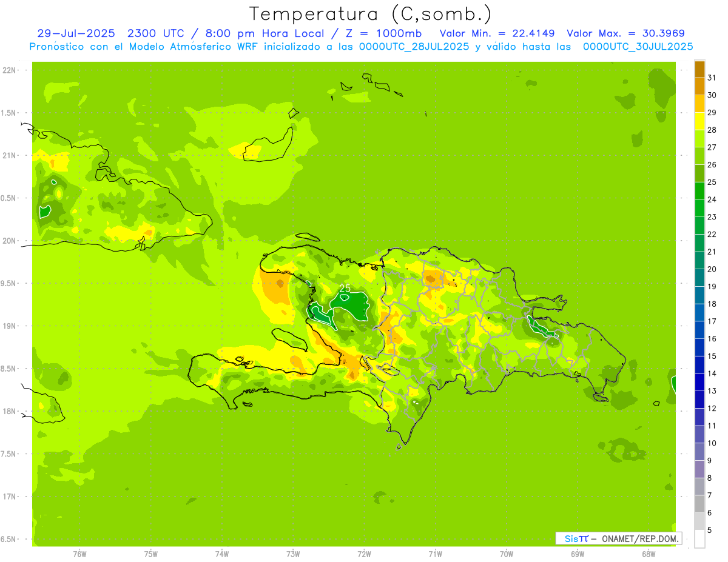728x562 pixels.
Task: Click the '31' label on the color scale
Action: [x=712, y=77]
